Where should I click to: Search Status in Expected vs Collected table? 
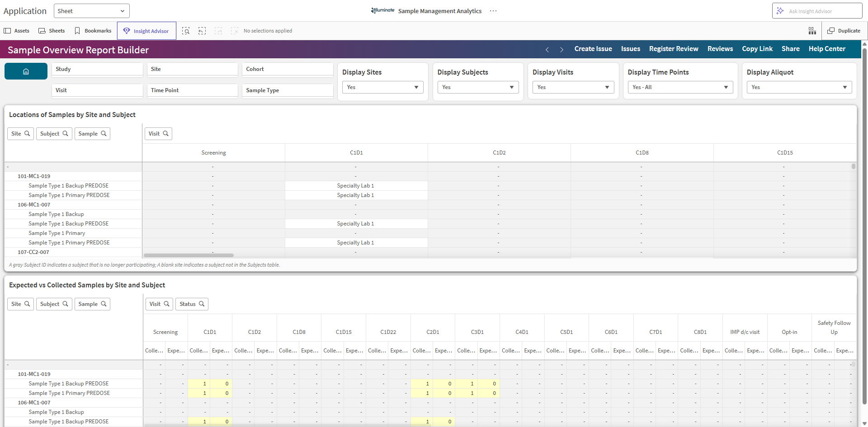192,304
